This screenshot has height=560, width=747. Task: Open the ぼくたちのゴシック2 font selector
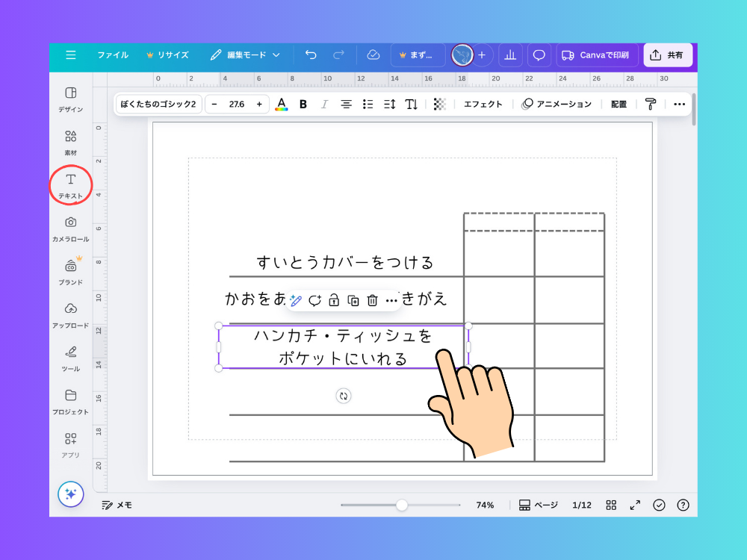pyautogui.click(x=157, y=104)
